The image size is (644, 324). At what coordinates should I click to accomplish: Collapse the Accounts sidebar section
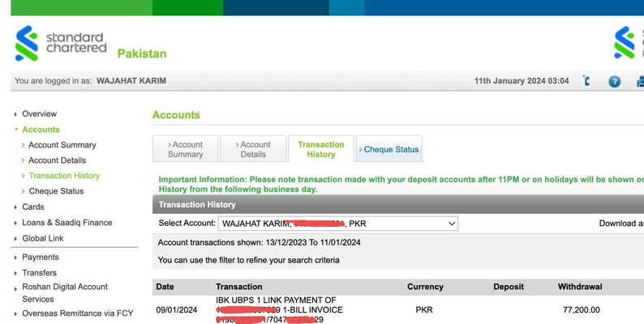[41, 130]
